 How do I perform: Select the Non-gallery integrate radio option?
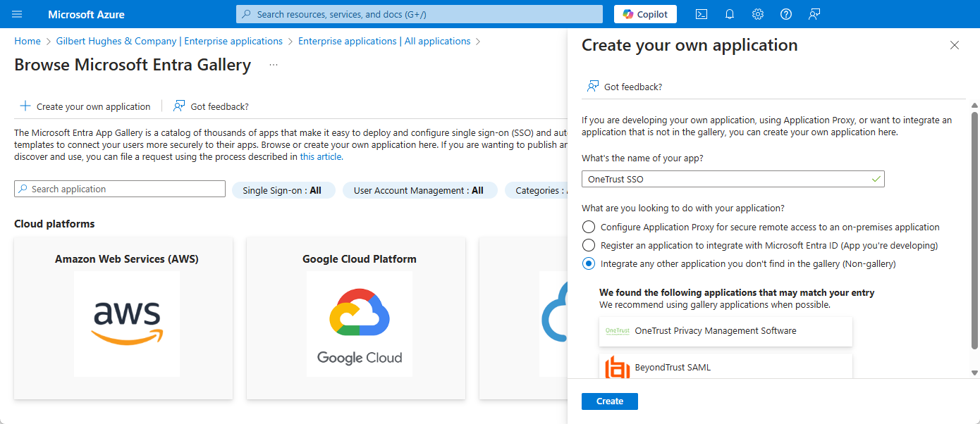(x=589, y=264)
